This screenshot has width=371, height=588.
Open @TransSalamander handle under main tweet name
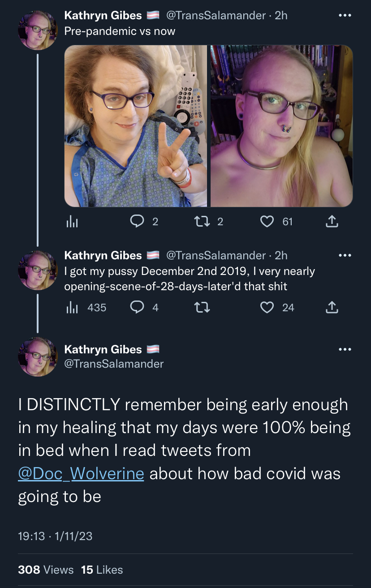(x=114, y=364)
